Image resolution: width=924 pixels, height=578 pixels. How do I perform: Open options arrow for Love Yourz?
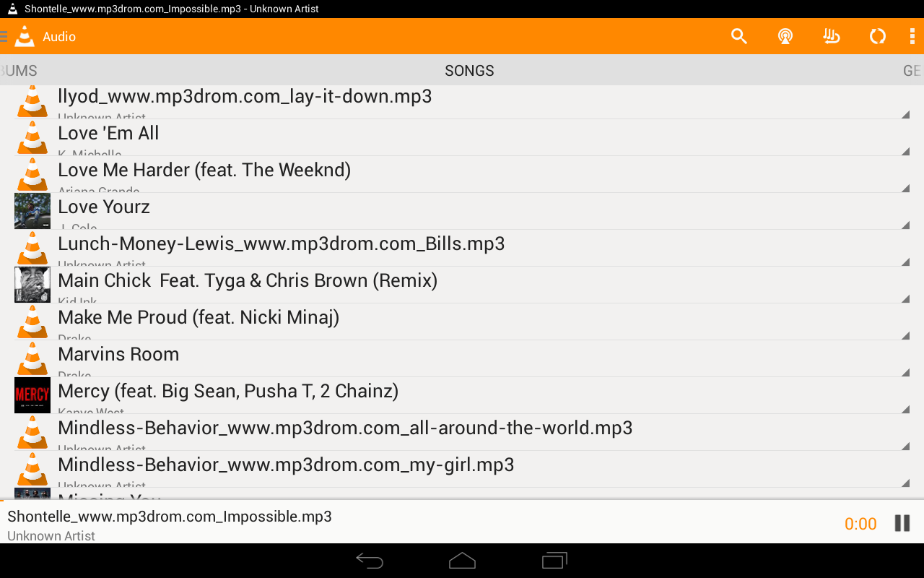coord(905,225)
